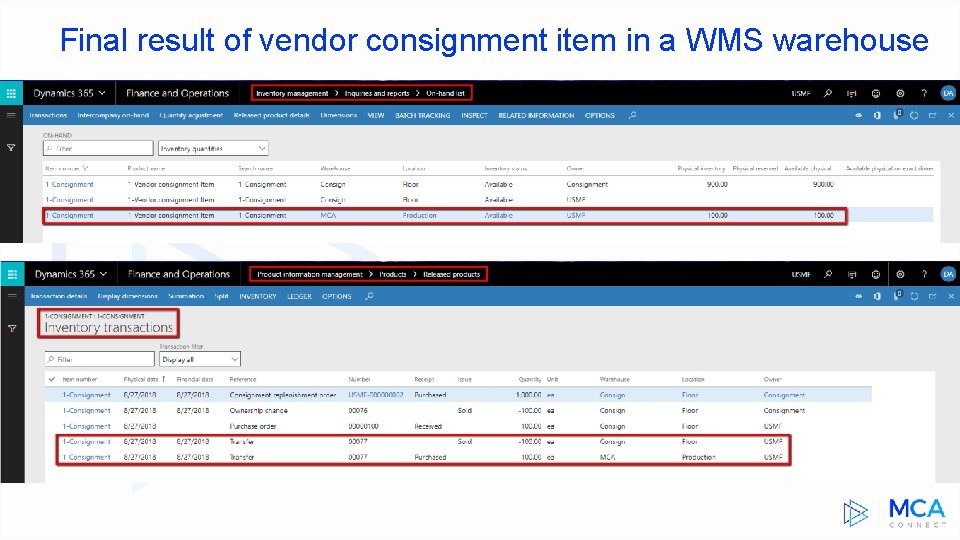Click Finance and Operations title in On-hand window

click(x=178, y=93)
